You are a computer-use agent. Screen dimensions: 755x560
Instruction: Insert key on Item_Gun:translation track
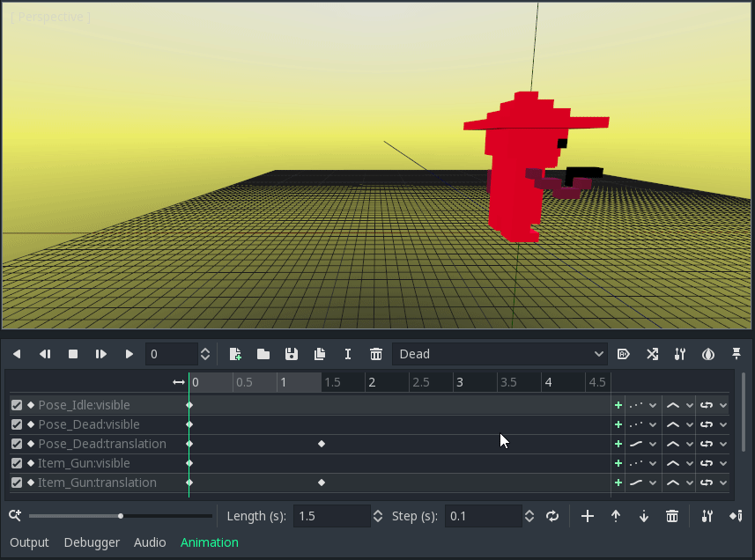click(618, 483)
